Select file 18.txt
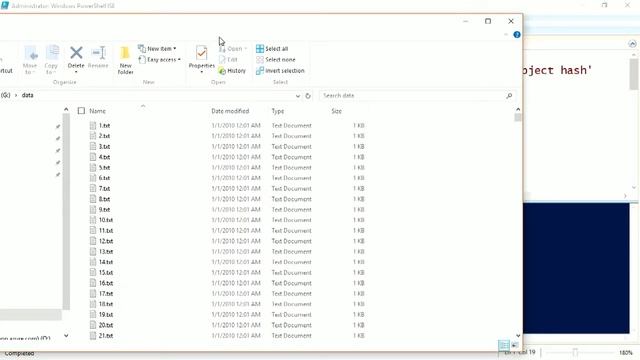The image size is (640, 360). (106, 304)
